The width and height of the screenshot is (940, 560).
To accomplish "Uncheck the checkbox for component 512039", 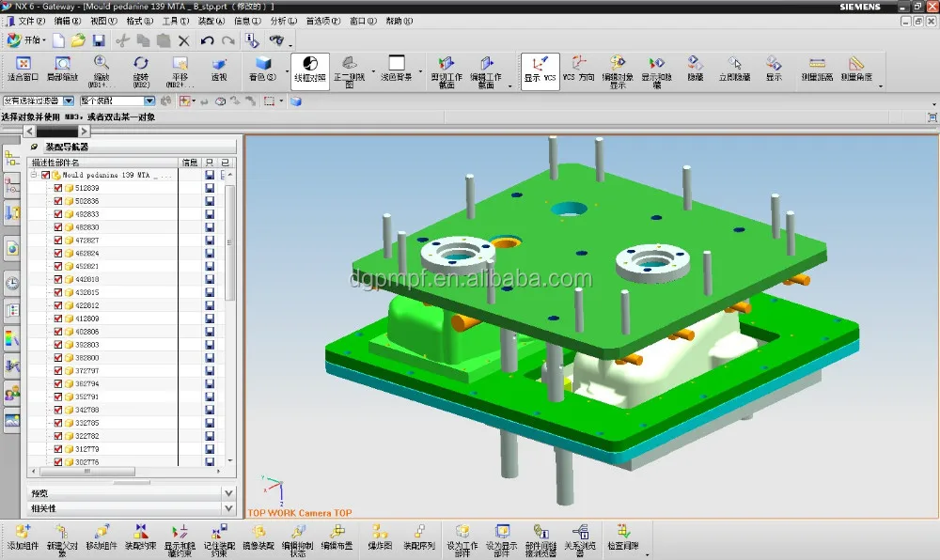I will [x=58, y=188].
